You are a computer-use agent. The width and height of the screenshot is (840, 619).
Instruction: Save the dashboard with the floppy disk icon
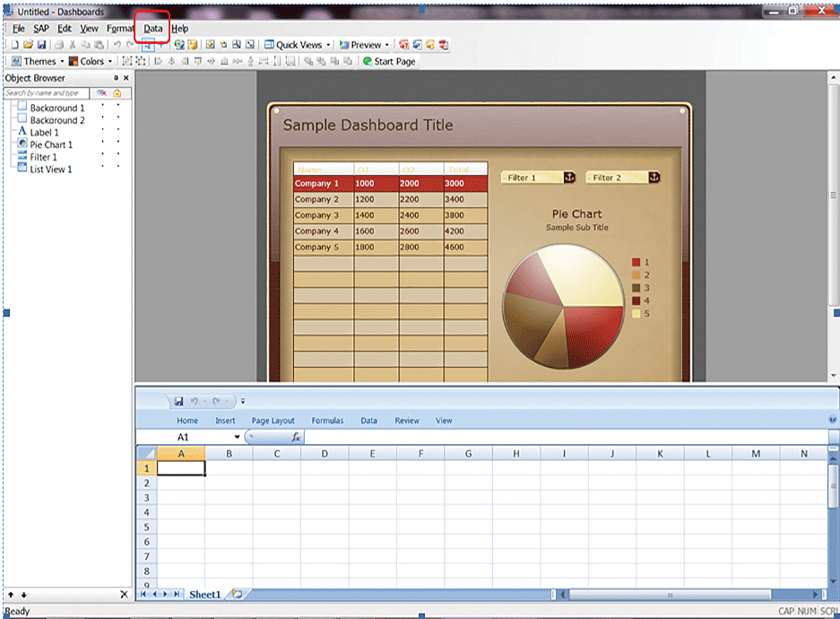pos(41,45)
